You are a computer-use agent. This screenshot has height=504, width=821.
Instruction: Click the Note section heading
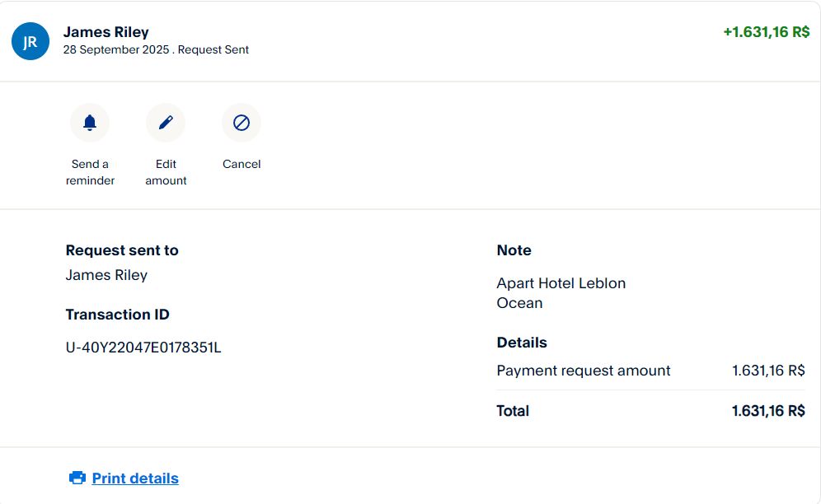tap(514, 250)
